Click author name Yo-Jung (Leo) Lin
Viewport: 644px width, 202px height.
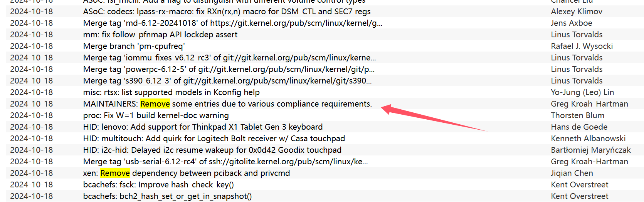582,92
